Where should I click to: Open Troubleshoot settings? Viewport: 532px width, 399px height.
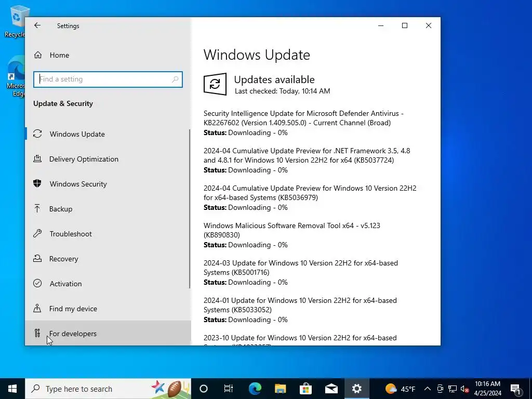click(x=108, y=234)
